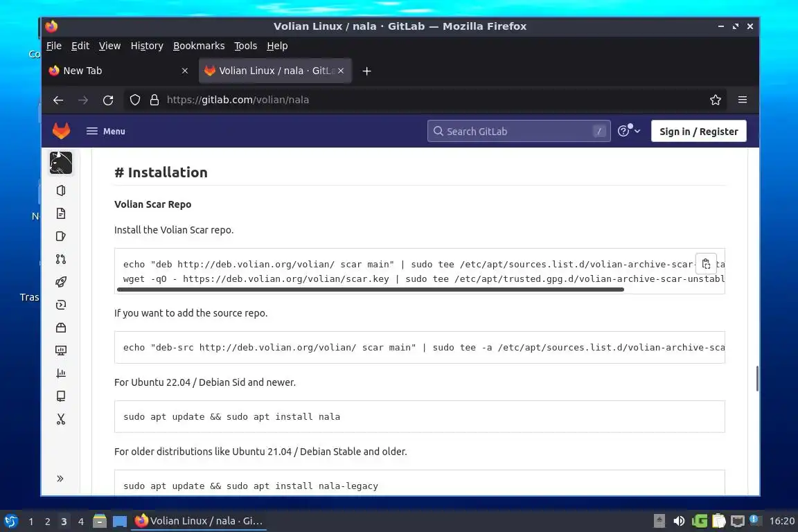Screen dimensions: 798x532
Task: Open file manager icon in taskbar
Action: 100,521
